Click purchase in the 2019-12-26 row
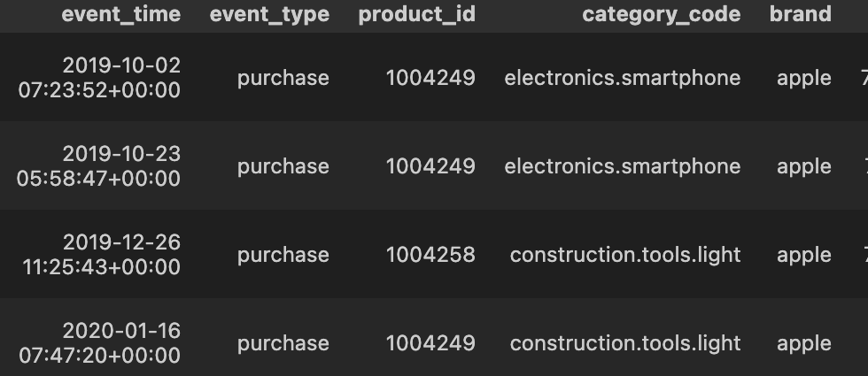868x376 pixels. (x=283, y=256)
